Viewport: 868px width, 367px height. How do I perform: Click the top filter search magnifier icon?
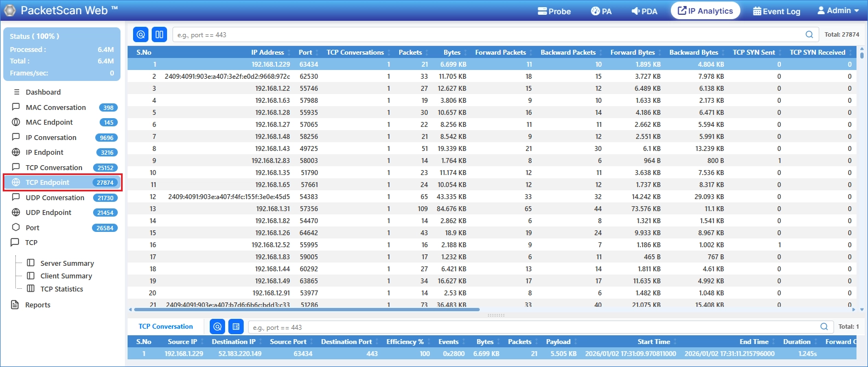point(809,34)
